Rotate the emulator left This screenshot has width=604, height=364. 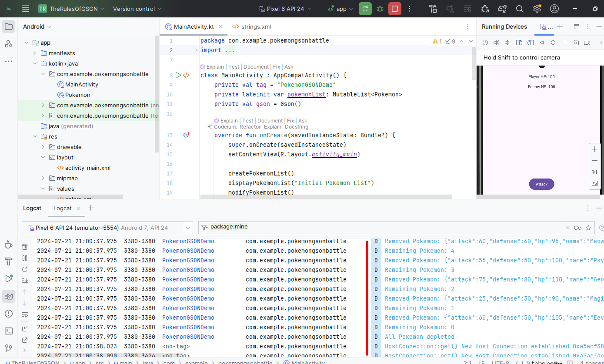(x=519, y=43)
